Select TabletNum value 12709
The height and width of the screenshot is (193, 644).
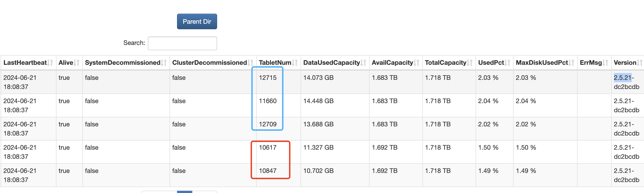pyautogui.click(x=268, y=124)
